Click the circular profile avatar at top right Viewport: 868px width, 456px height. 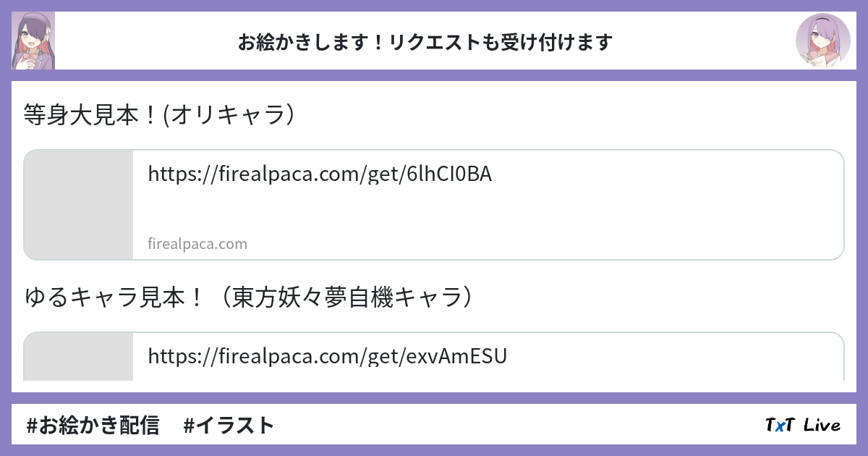[822, 41]
